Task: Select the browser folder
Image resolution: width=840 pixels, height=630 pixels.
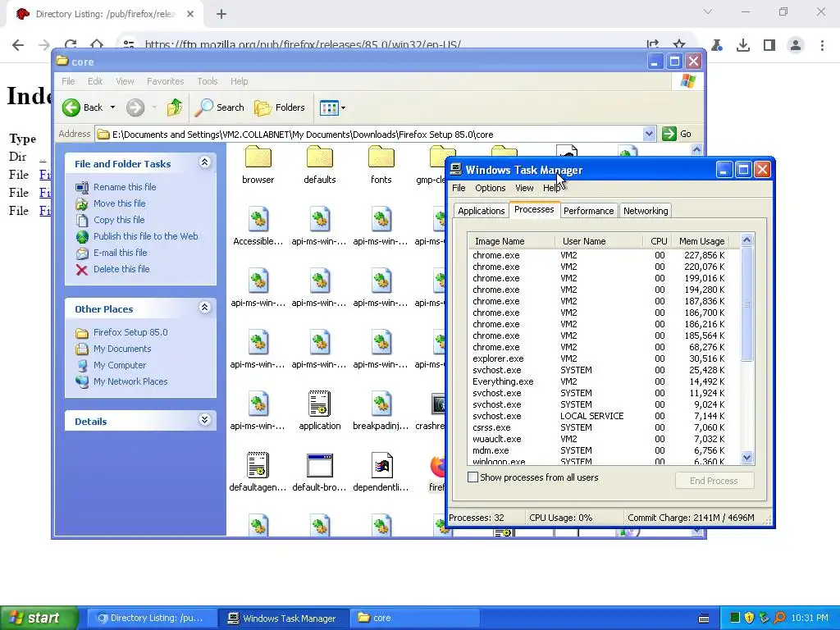Action: [x=258, y=165]
